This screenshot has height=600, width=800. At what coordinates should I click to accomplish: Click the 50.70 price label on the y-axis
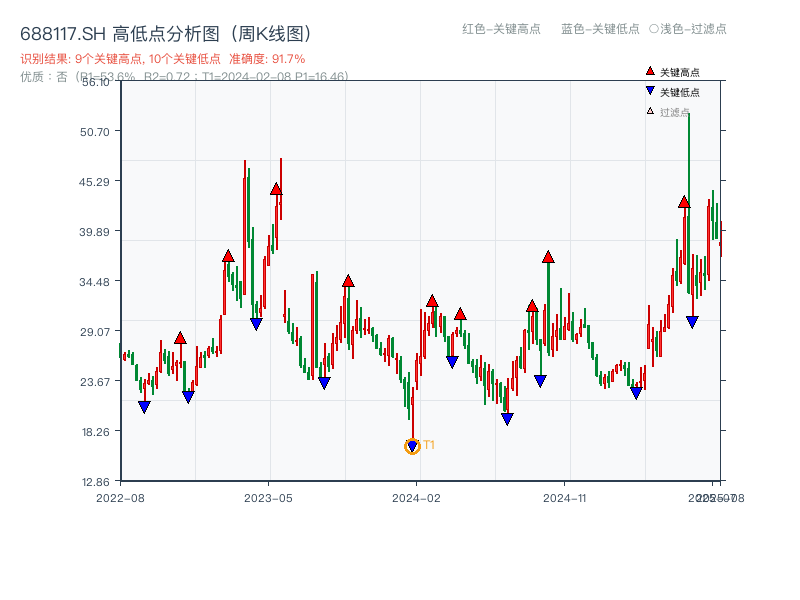[94, 129]
